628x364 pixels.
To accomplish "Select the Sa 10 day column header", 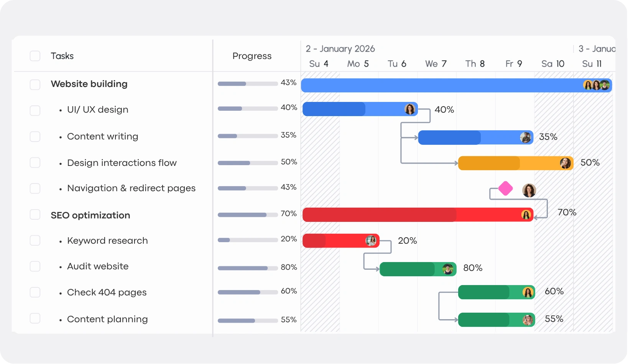I will click(553, 64).
